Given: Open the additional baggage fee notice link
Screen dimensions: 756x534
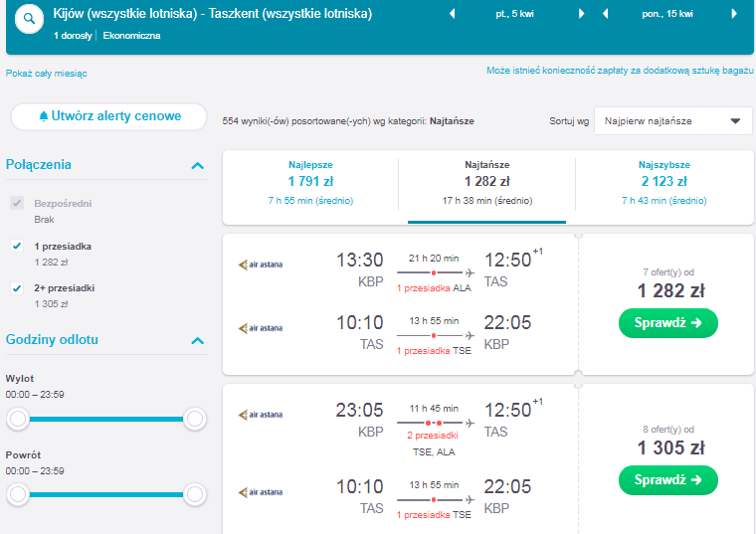Looking at the screenshot, I should coord(620,71).
